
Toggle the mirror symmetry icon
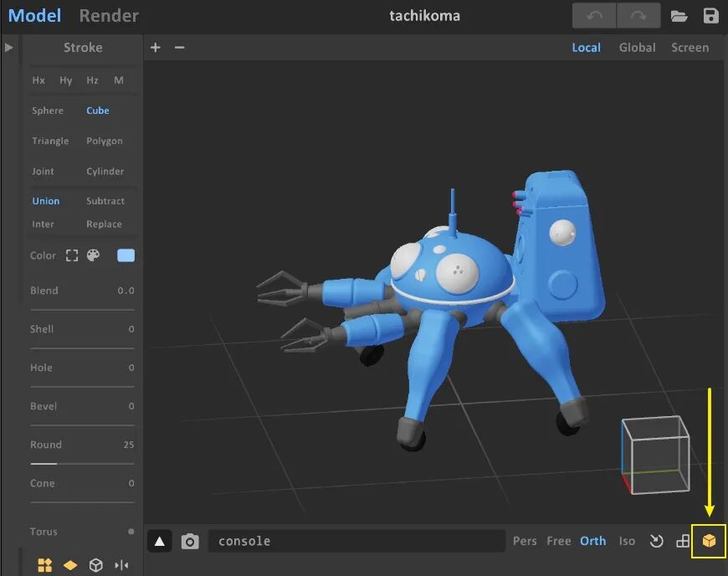pyautogui.click(x=121, y=565)
